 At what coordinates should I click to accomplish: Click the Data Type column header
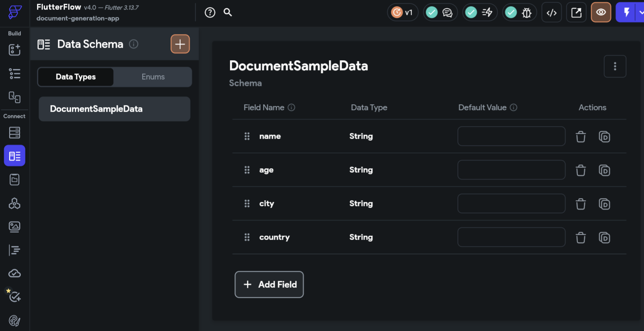click(x=369, y=108)
